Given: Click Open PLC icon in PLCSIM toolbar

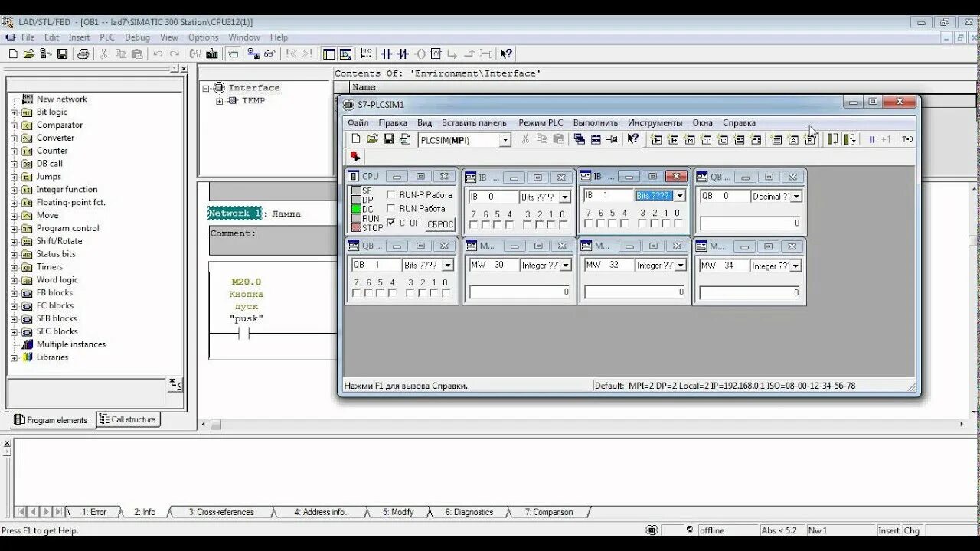Looking at the screenshot, I should (372, 139).
